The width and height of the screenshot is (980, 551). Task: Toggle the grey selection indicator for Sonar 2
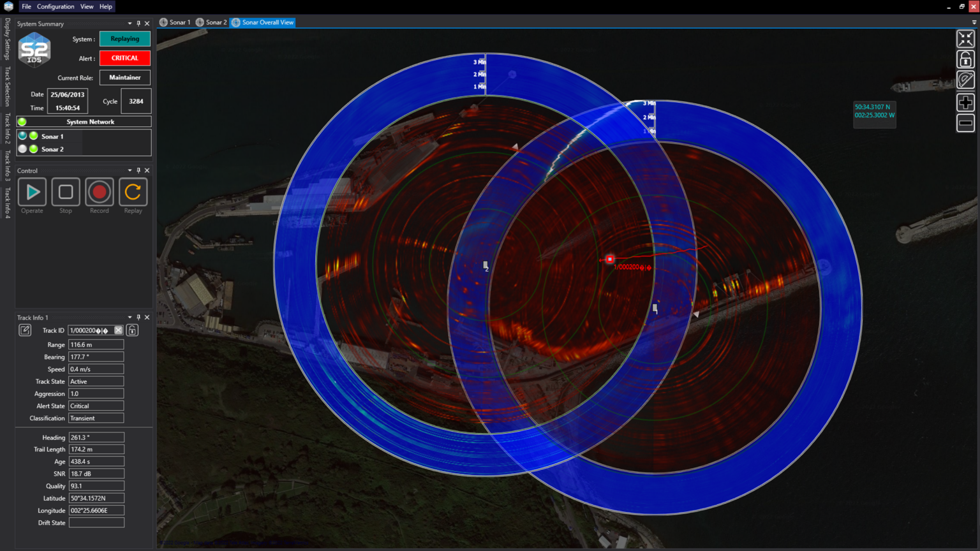22,149
